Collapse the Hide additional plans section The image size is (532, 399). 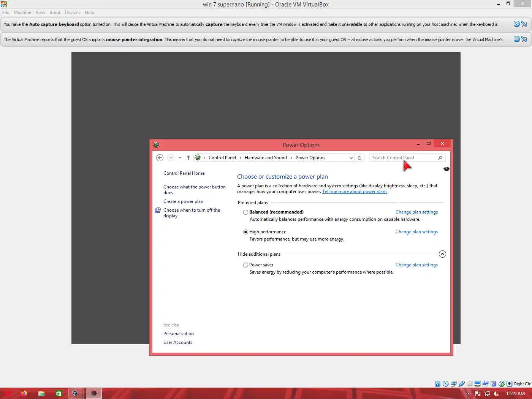coord(442,254)
